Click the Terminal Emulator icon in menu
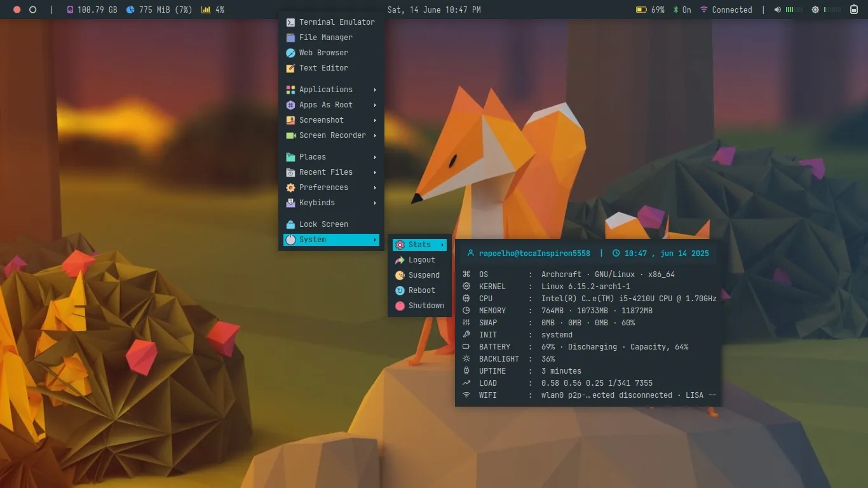 coord(290,22)
